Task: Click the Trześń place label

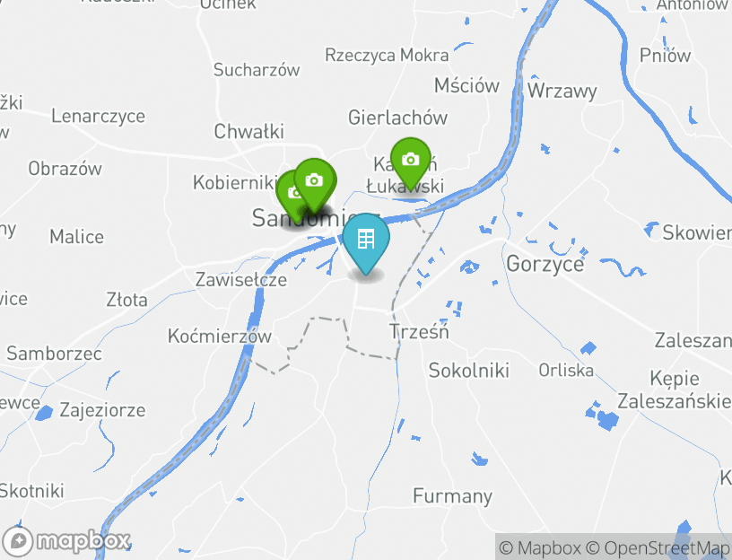Action: coord(419,332)
